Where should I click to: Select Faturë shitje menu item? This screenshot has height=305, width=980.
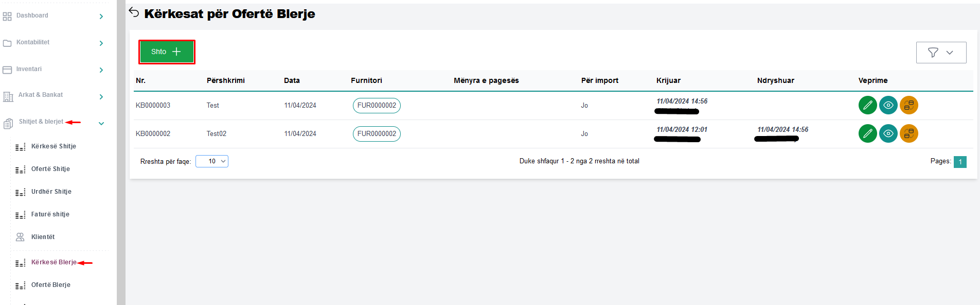[x=50, y=214]
